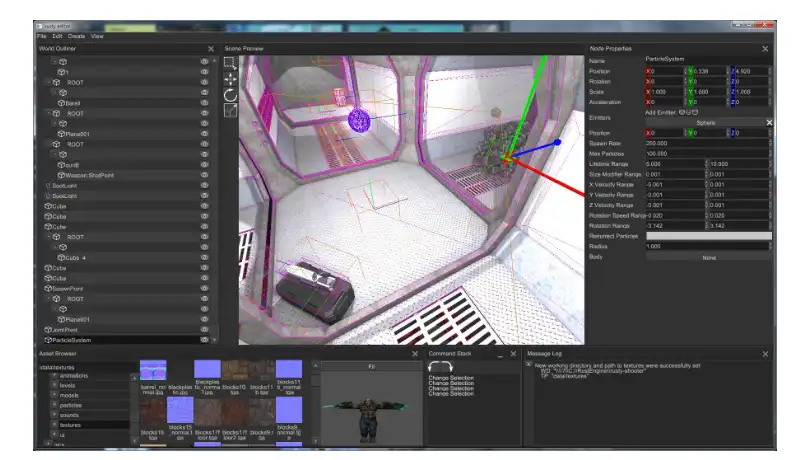Screen dimensions: 799x460
Task: Click the light icon of first SpotLight node
Action: pos(48,185)
